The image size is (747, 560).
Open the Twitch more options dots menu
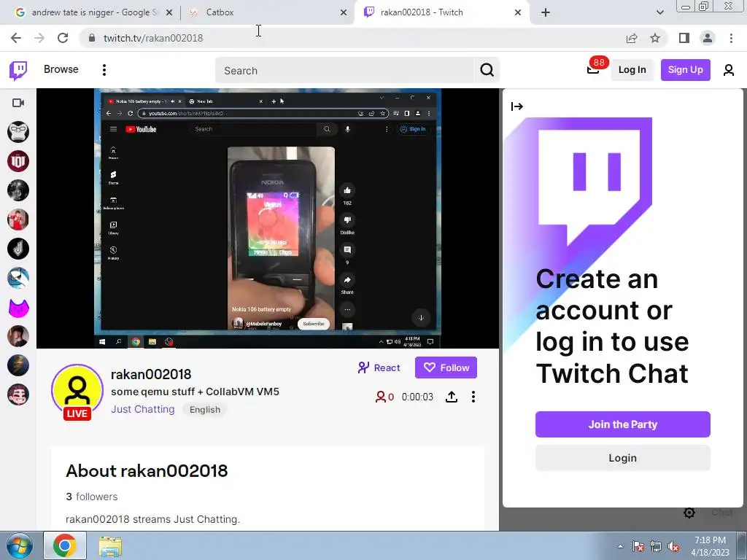(104, 70)
